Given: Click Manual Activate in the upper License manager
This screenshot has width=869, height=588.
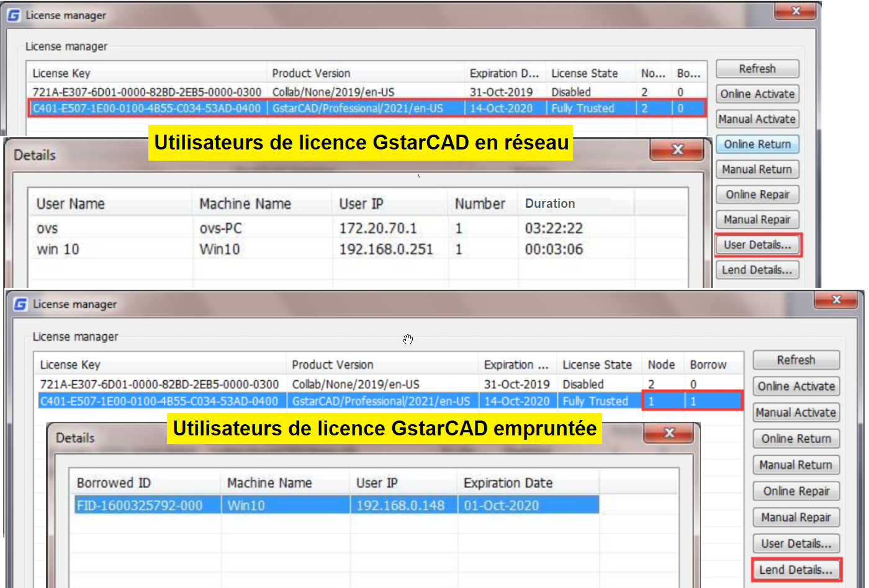Looking at the screenshot, I should pos(757,119).
